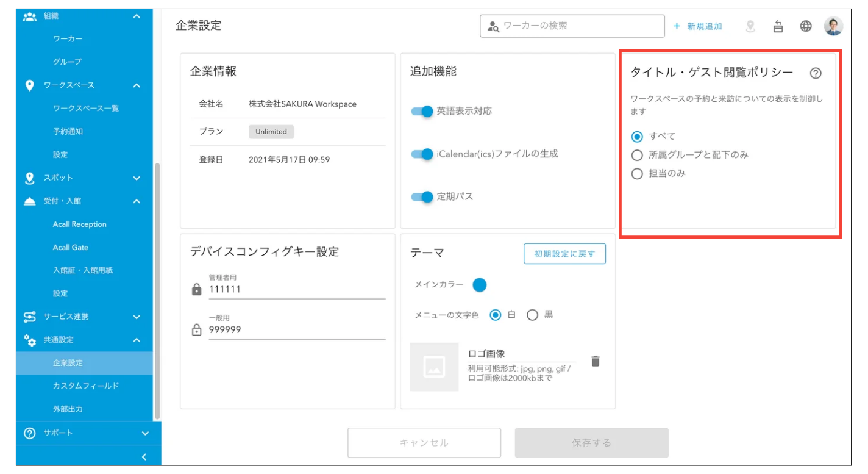
Task: Select the 所属グループと配下のみ radio option
Action: coord(637,155)
